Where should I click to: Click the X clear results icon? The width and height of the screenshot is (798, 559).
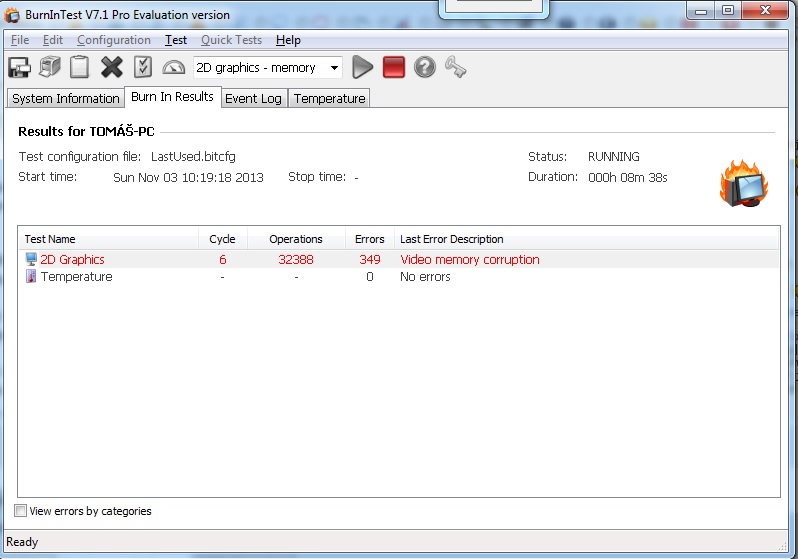pos(111,67)
